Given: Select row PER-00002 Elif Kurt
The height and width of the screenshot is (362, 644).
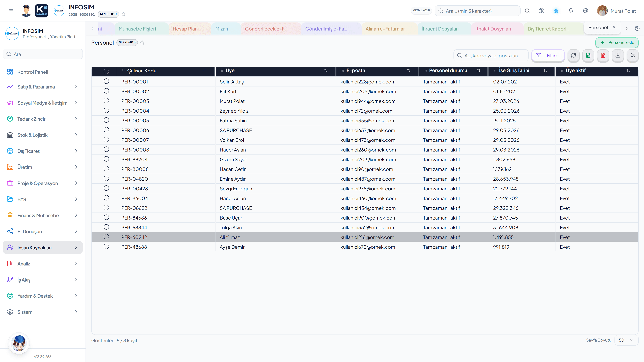Looking at the screenshot, I should [x=106, y=91].
